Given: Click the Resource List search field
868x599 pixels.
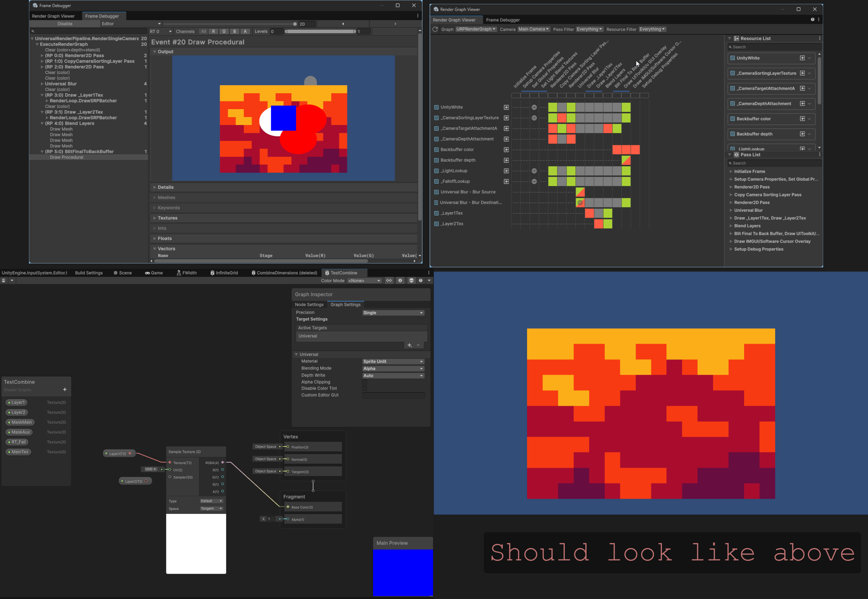Looking at the screenshot, I should tap(774, 47).
